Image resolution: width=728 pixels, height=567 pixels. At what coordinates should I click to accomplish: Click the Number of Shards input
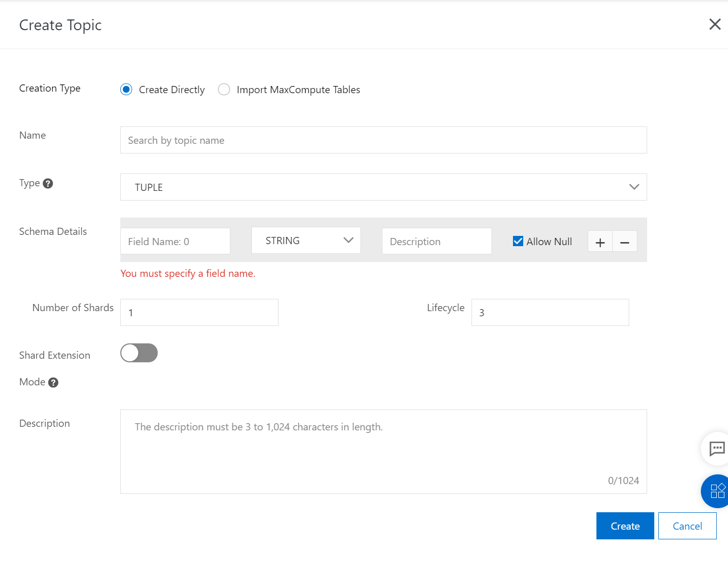click(x=199, y=312)
